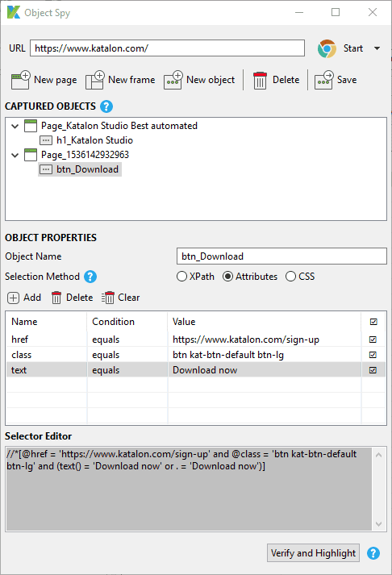
Task: Open the Start browser dropdown arrow
Action: (x=377, y=48)
